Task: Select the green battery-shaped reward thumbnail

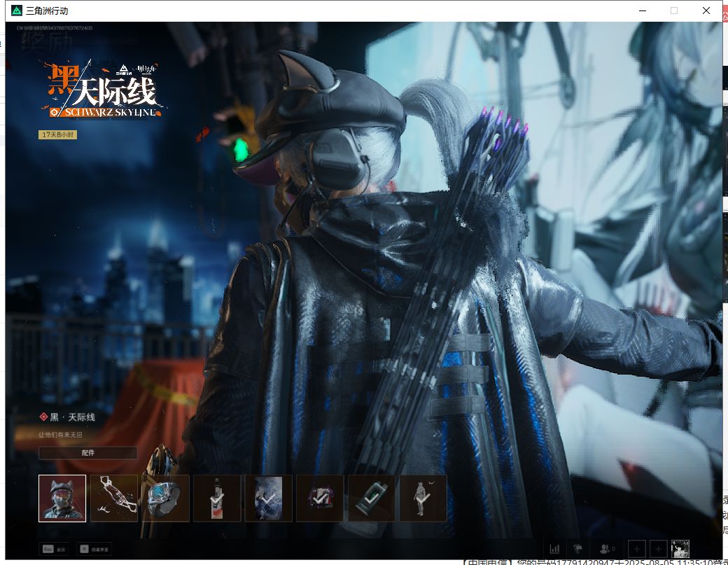Action: [372, 498]
